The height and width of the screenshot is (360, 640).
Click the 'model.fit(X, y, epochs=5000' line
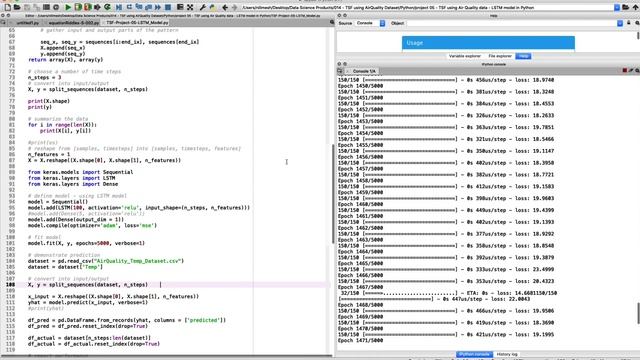[x=86, y=243]
